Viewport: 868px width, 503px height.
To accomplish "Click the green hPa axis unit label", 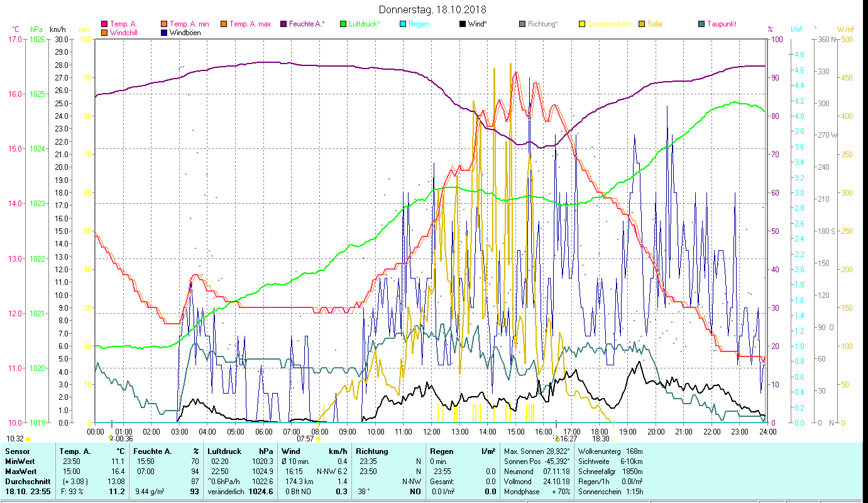I will 36,30.
